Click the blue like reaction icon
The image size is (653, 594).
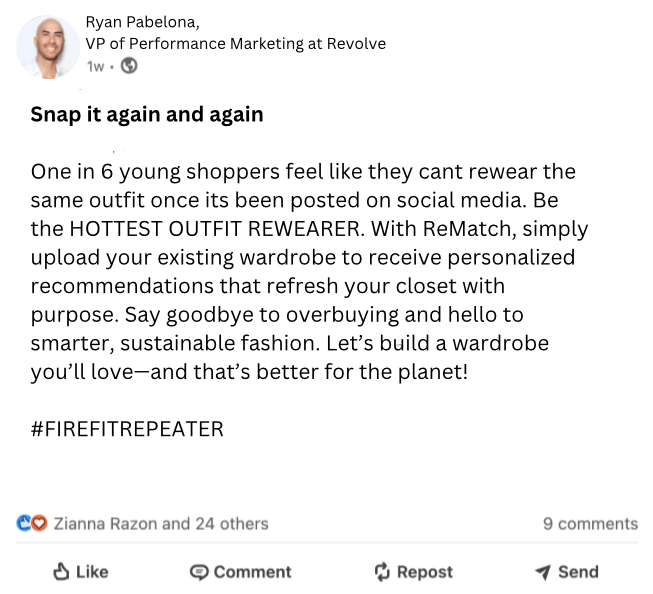tap(24, 523)
